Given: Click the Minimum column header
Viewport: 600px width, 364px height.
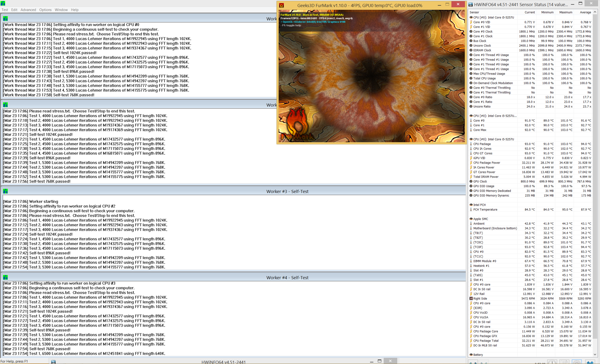Looking at the screenshot, I should tap(546, 12).
